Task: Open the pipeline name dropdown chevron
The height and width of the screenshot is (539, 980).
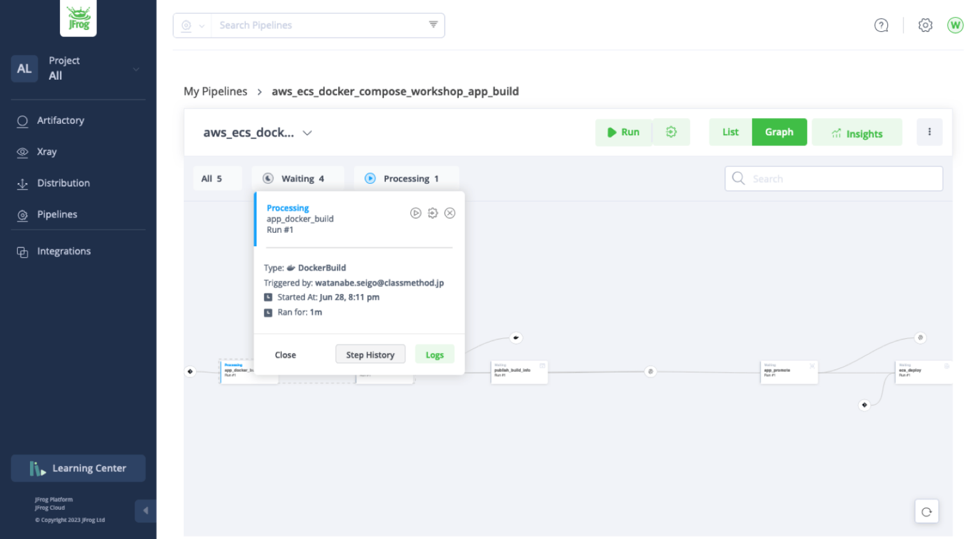Action: [x=307, y=133]
